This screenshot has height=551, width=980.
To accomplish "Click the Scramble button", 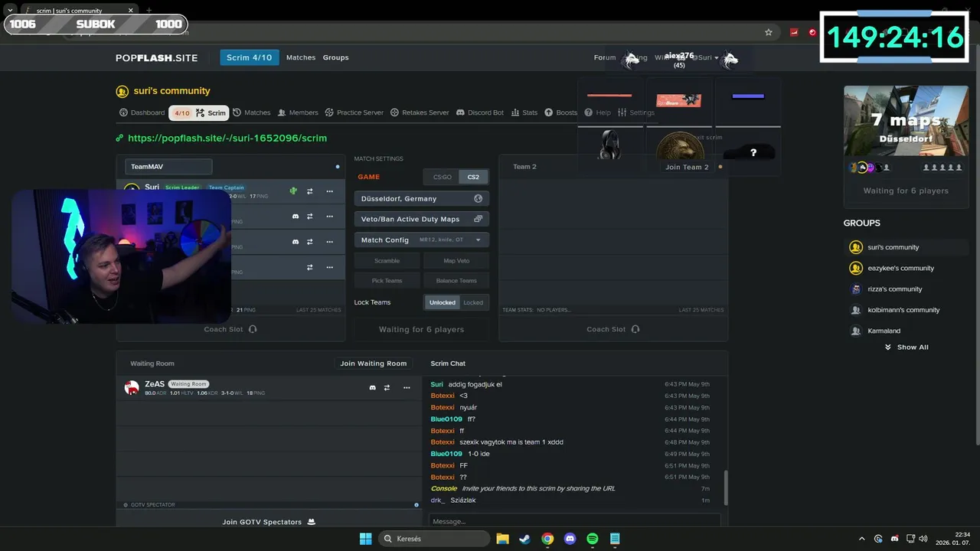I will [387, 261].
